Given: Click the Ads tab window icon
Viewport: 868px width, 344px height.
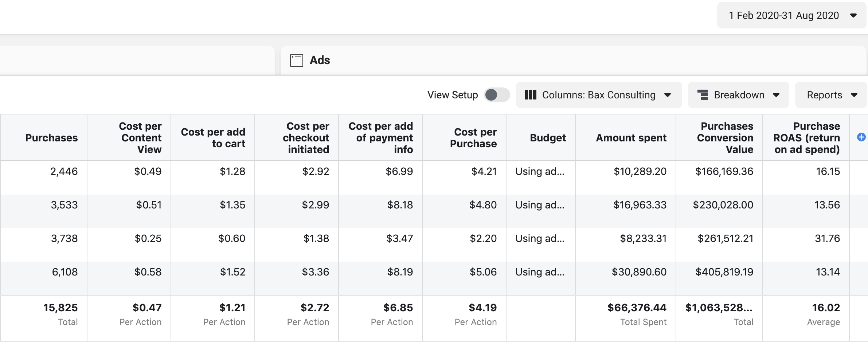Looking at the screenshot, I should click(x=296, y=60).
